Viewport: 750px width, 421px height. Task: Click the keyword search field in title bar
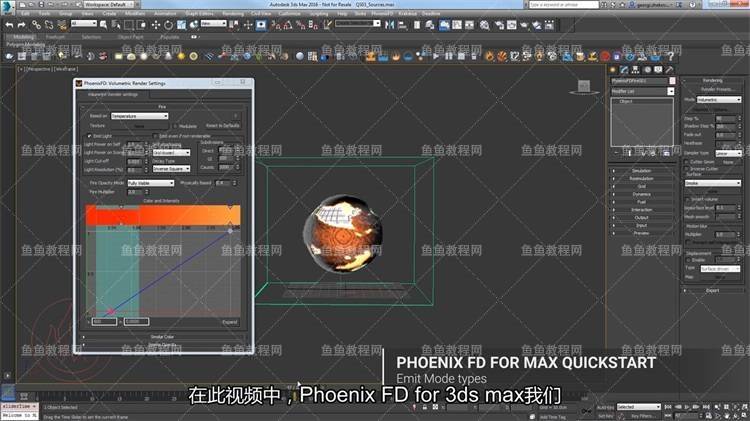(x=563, y=4)
